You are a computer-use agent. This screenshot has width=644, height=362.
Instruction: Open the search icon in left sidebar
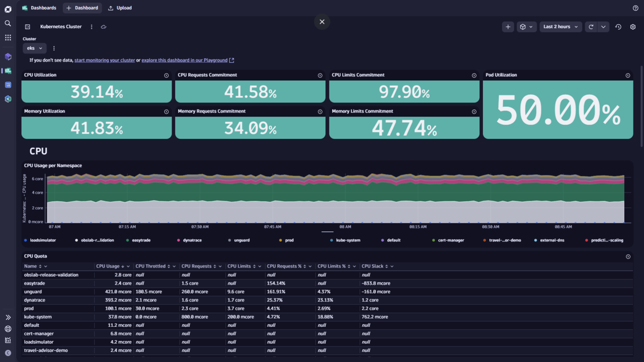[x=8, y=23]
